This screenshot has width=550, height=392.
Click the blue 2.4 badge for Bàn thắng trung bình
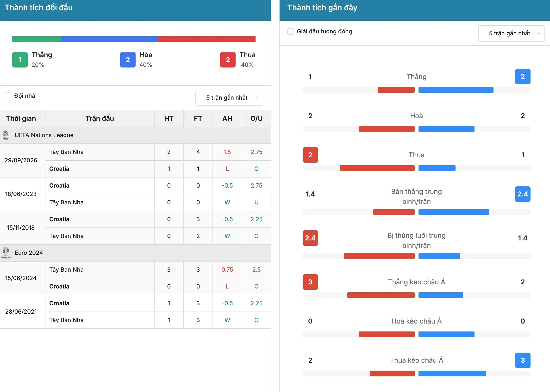point(523,194)
